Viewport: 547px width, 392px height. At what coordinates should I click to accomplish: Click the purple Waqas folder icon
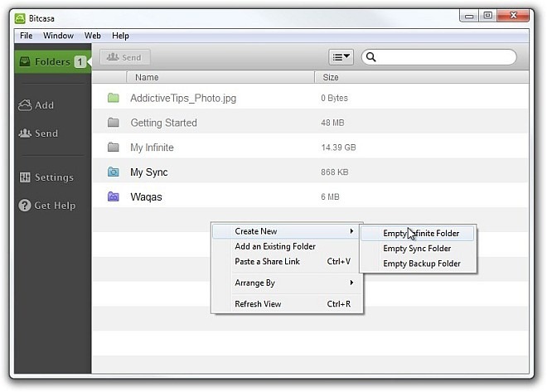click(x=113, y=196)
